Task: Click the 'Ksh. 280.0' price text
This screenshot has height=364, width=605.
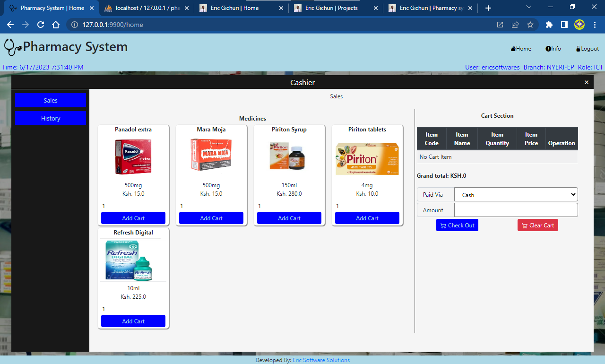Action: pos(289,194)
